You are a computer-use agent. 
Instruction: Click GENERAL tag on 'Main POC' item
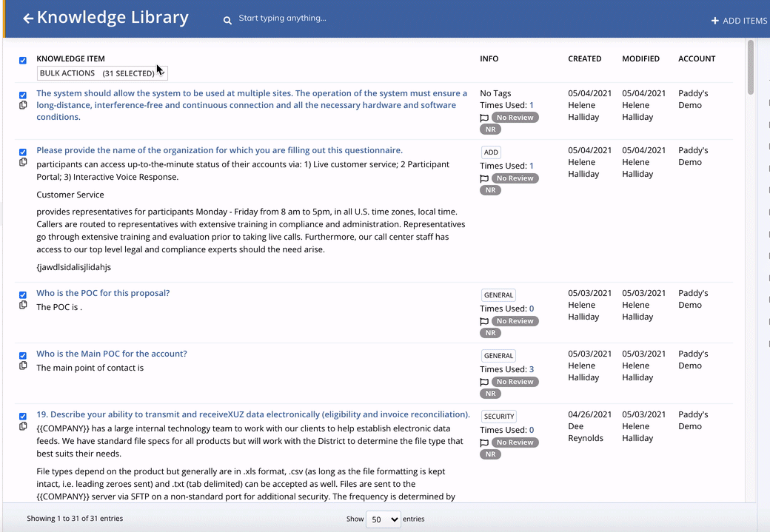498,356
